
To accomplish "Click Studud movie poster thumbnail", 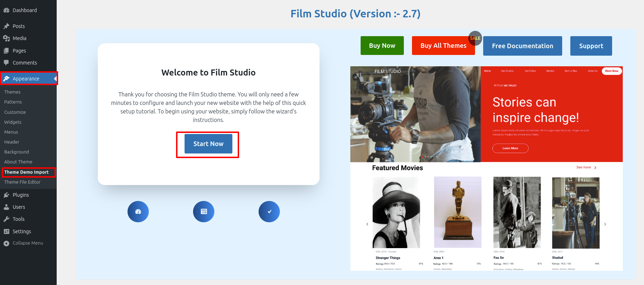I will [x=576, y=213].
